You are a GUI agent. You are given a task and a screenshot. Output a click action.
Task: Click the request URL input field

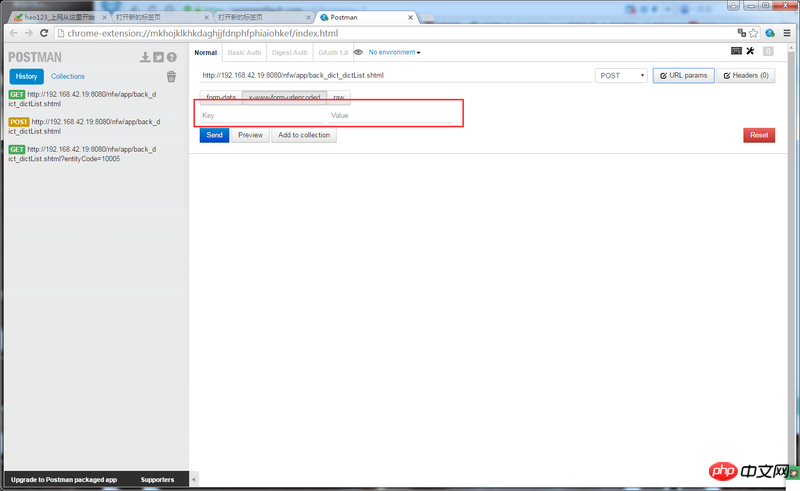click(x=395, y=75)
